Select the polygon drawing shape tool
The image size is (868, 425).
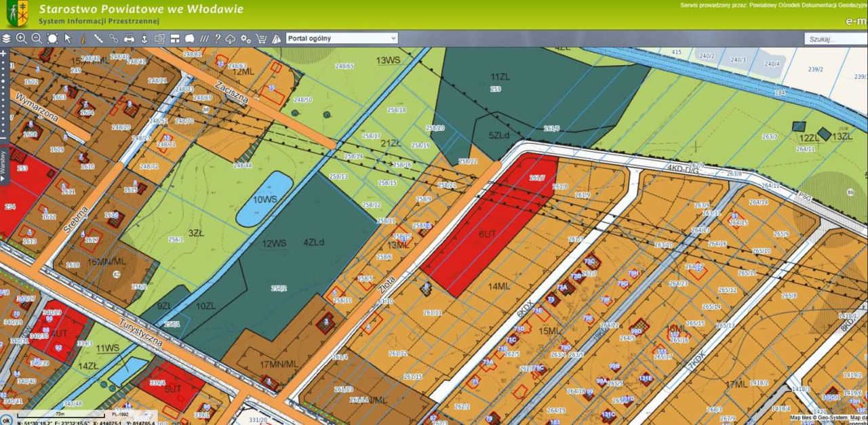(190, 39)
